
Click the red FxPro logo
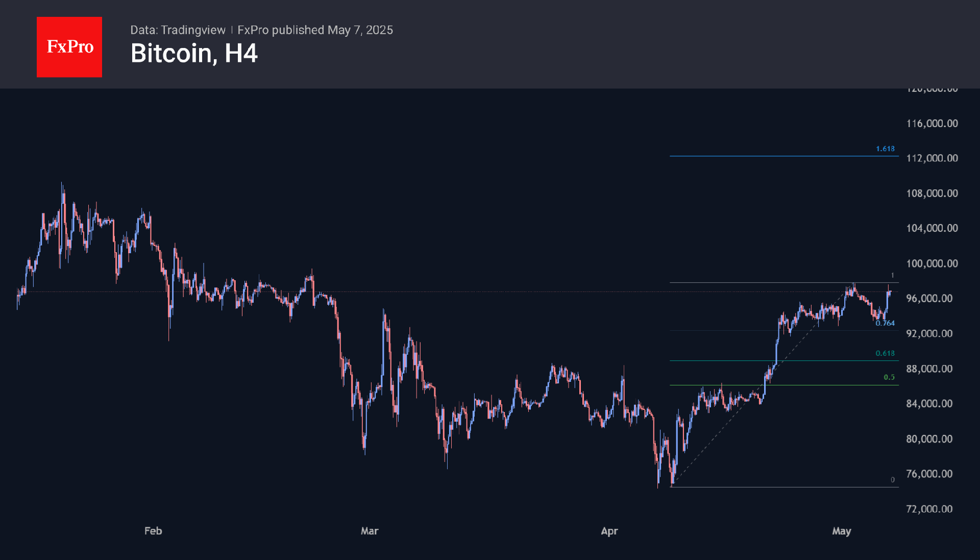coord(69,47)
